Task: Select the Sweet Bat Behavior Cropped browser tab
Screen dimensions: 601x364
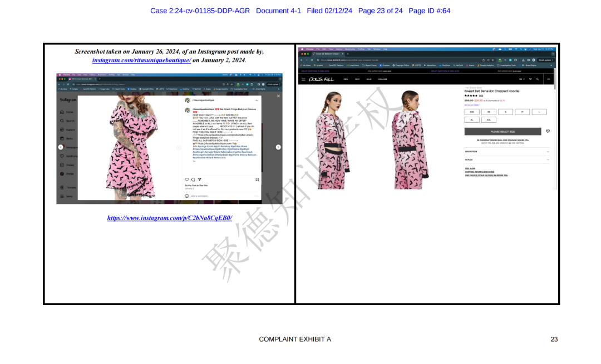Action: tap(328, 54)
